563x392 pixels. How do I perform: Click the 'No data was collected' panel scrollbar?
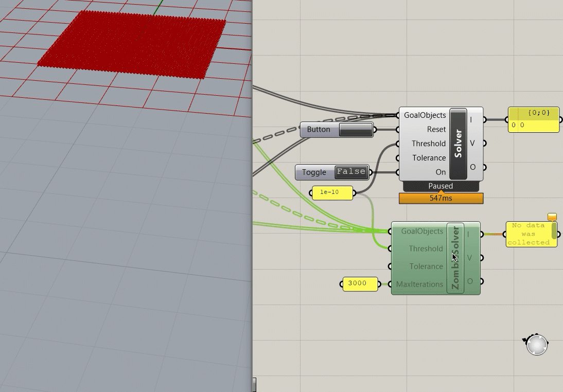pyautogui.click(x=554, y=230)
